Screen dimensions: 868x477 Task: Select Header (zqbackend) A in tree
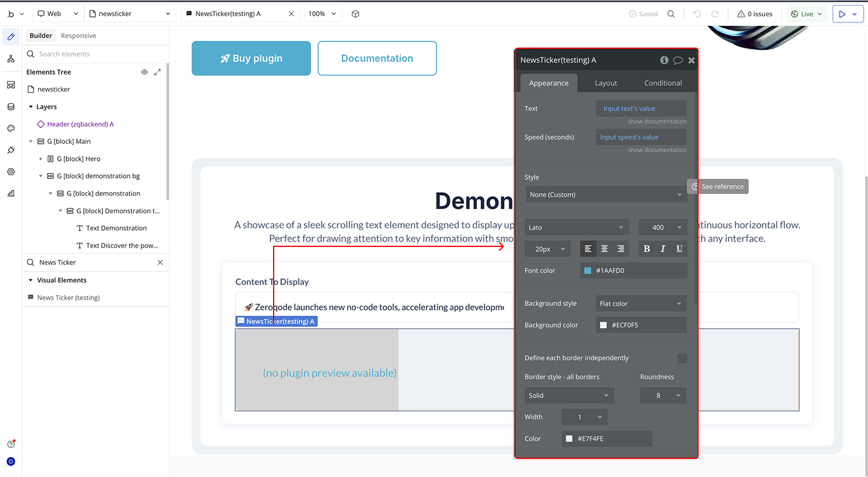pos(80,124)
